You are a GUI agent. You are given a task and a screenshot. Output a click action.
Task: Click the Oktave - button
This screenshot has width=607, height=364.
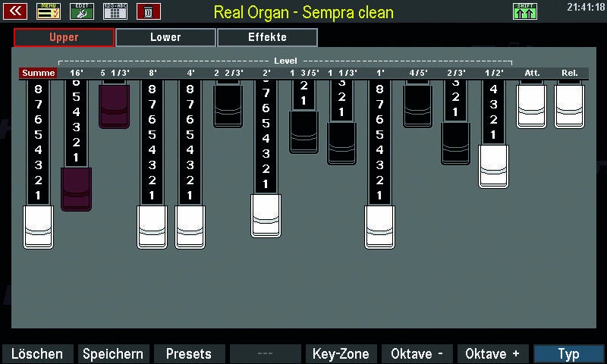(417, 354)
